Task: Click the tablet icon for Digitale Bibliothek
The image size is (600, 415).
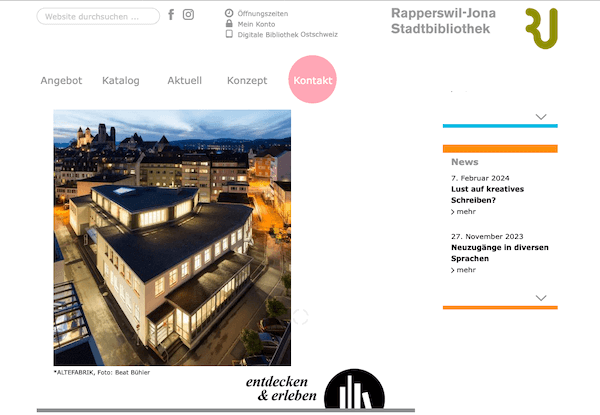Action: click(x=229, y=34)
